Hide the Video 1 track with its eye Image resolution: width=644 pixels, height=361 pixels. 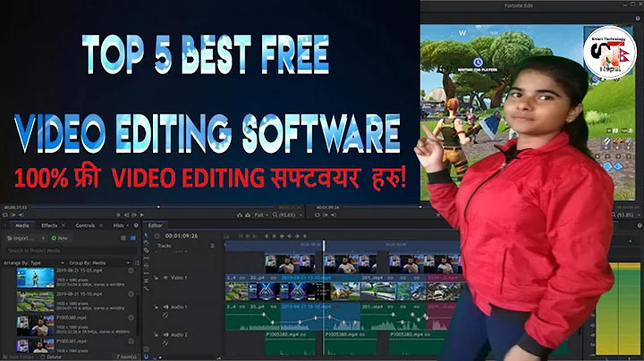click(165, 278)
